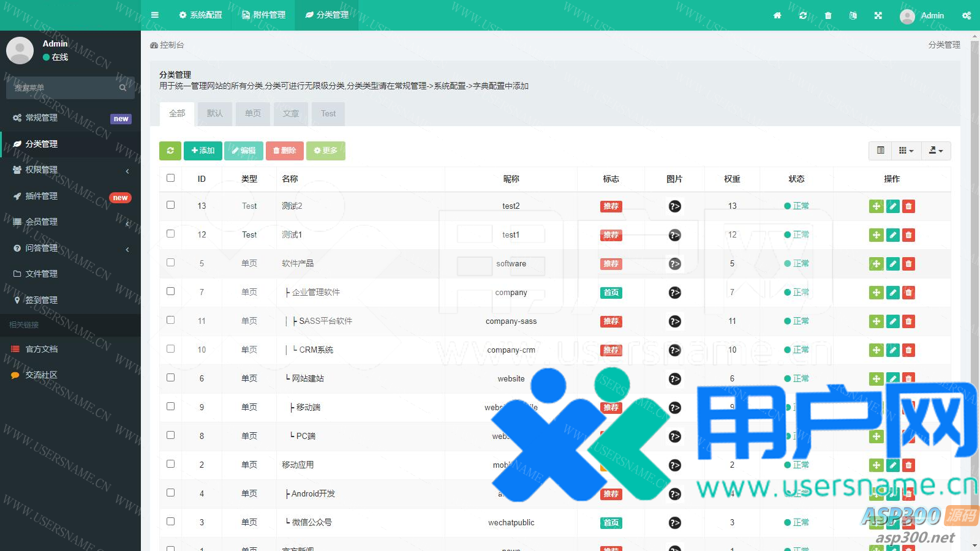Viewport: 980px width, 551px height.
Task: Toggle the sidebar hamburger menu icon
Action: pos(155,15)
